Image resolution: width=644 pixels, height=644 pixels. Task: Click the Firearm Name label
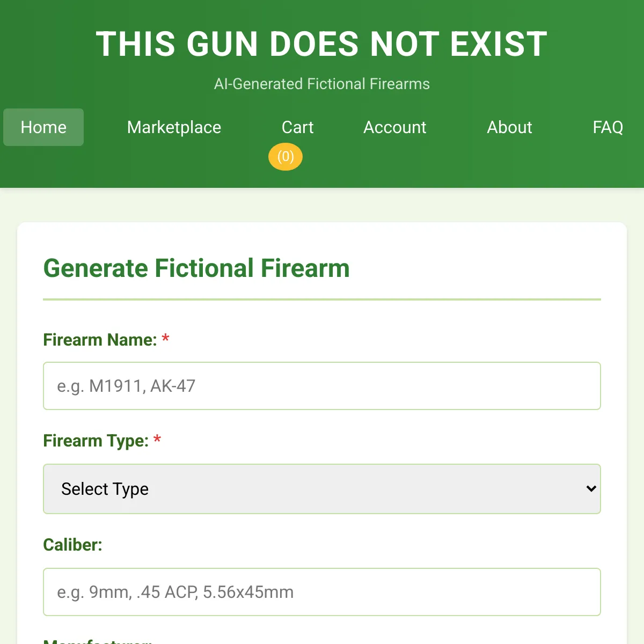100,340
